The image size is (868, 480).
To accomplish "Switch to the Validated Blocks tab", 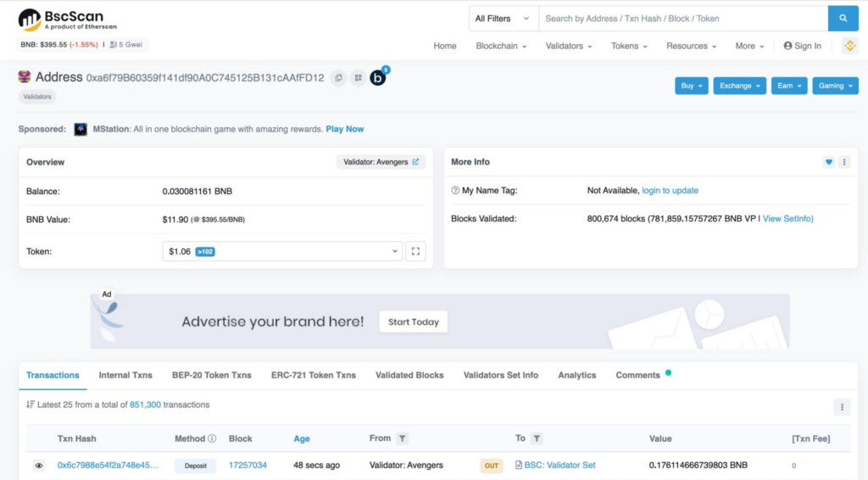I will [x=409, y=375].
